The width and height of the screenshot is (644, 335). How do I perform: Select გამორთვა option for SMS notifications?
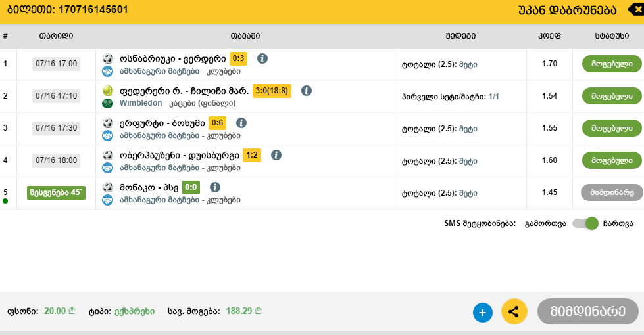pyautogui.click(x=545, y=223)
